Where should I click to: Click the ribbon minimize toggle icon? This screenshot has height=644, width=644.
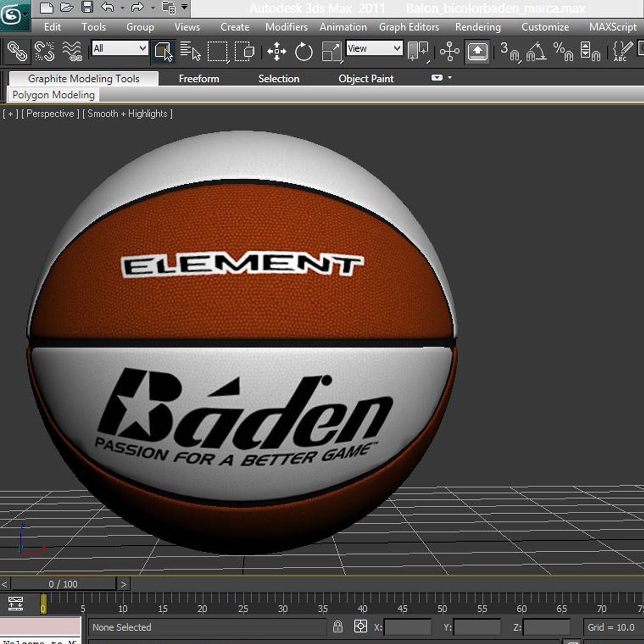click(437, 78)
